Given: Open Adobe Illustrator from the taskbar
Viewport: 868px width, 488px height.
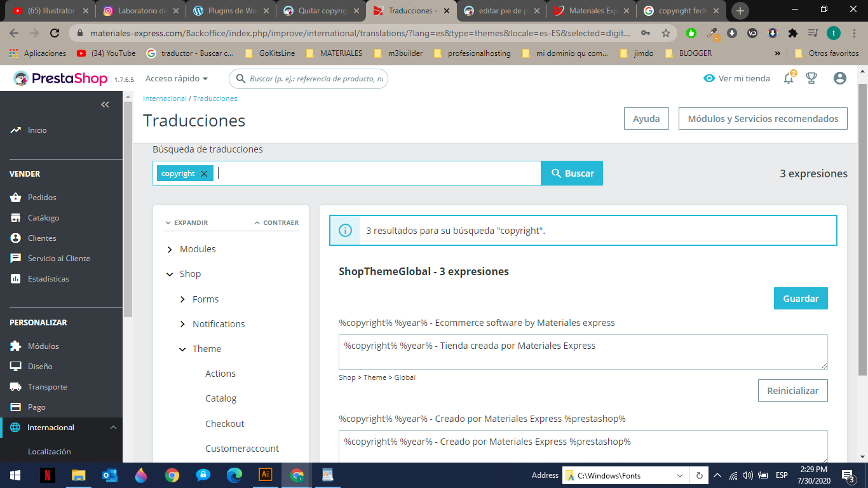Looking at the screenshot, I should (x=266, y=475).
